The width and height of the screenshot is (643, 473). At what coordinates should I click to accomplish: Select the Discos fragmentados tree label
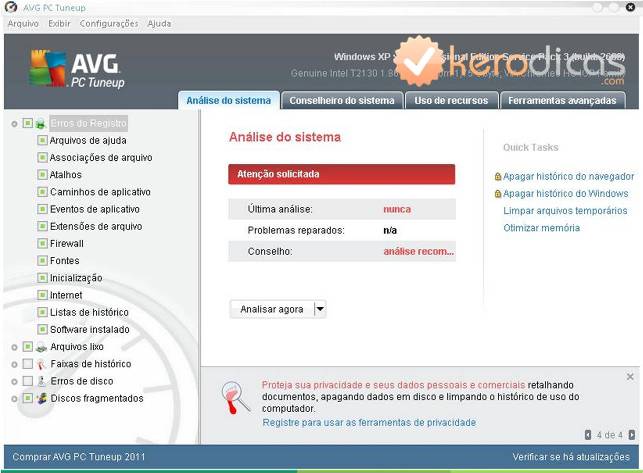coord(97,398)
